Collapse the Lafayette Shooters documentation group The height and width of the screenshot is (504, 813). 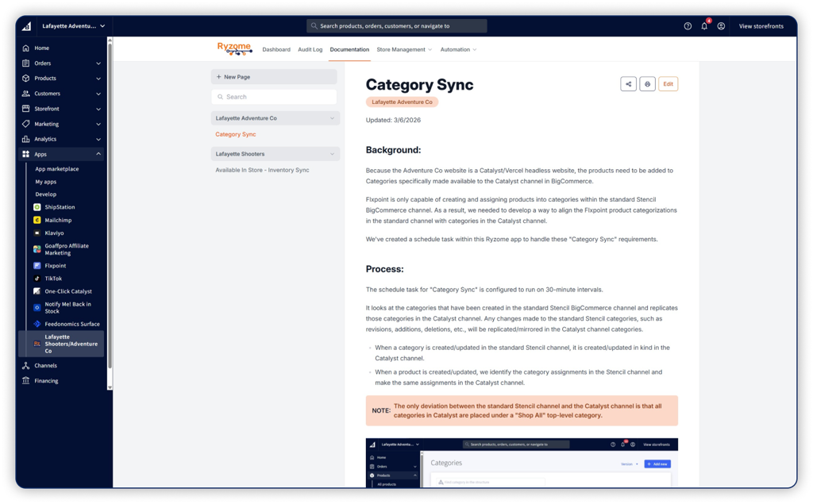(333, 154)
